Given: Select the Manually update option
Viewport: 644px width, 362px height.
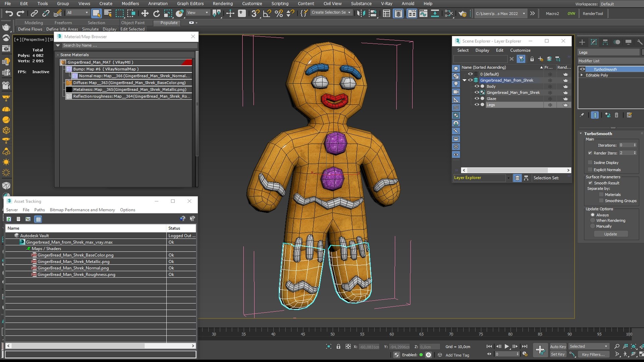Looking at the screenshot, I should pos(593,226).
